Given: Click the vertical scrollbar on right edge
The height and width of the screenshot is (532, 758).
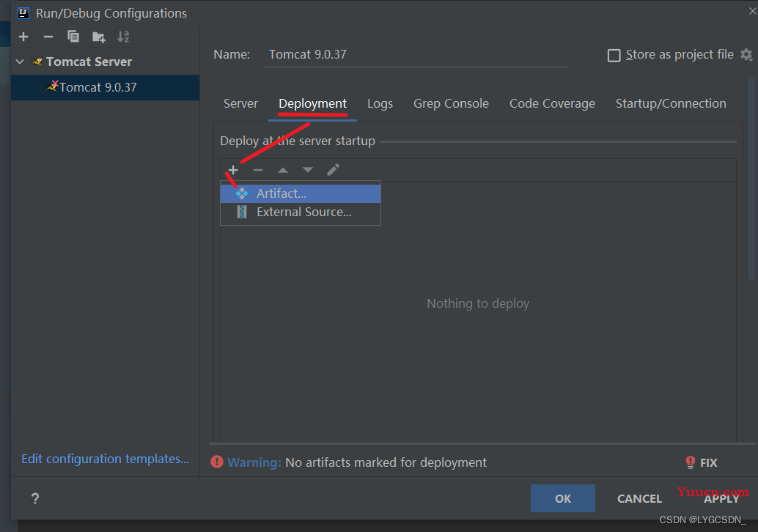Looking at the screenshot, I should click(751, 179).
